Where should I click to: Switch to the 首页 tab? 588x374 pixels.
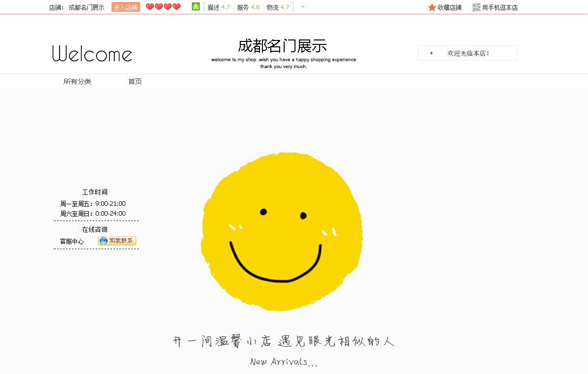pos(134,81)
